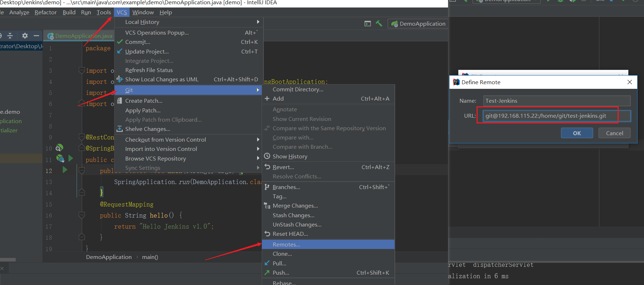Click the Apply Patch... menu entry
The height and width of the screenshot is (285, 644).
point(189,111)
